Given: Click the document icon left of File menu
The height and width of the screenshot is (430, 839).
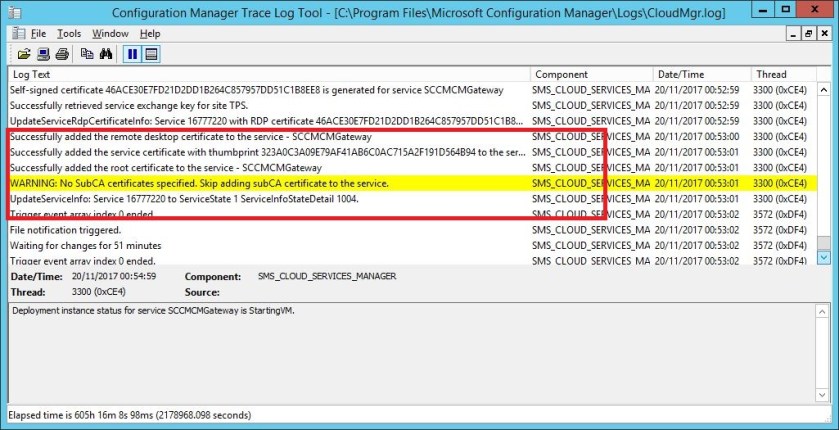Looking at the screenshot, I should (19, 33).
